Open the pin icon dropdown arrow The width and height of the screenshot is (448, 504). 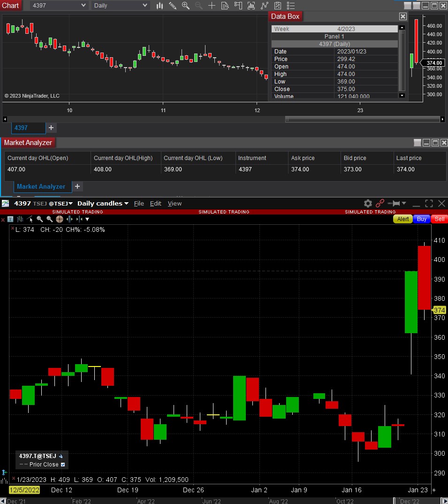coord(404,203)
